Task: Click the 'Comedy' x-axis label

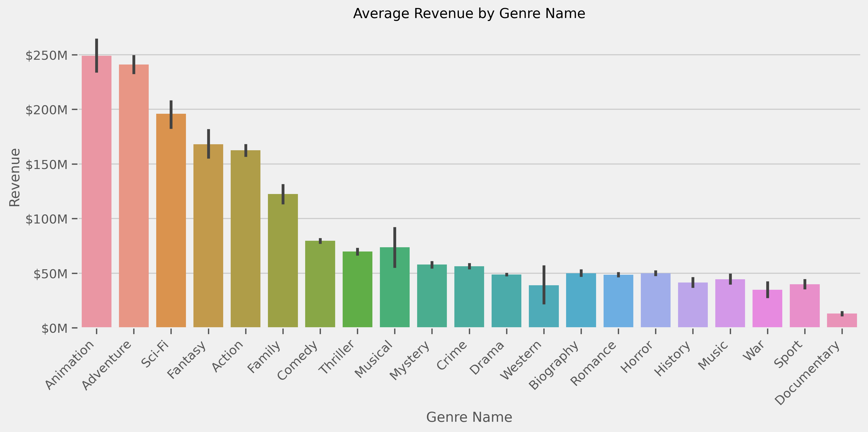Action: tap(297, 360)
